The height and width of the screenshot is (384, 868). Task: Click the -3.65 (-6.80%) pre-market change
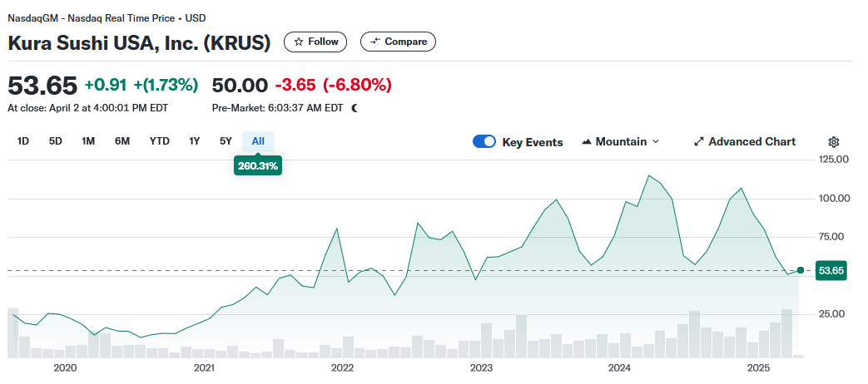click(333, 86)
